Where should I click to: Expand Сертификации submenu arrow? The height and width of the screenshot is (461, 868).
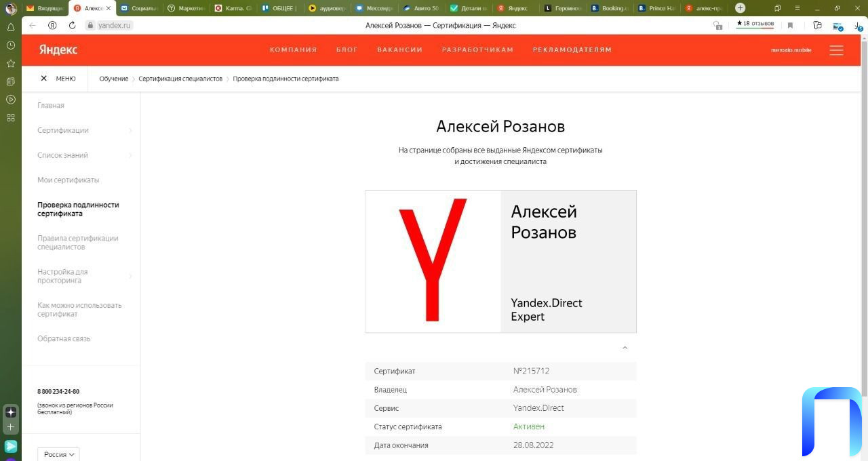pyautogui.click(x=130, y=130)
